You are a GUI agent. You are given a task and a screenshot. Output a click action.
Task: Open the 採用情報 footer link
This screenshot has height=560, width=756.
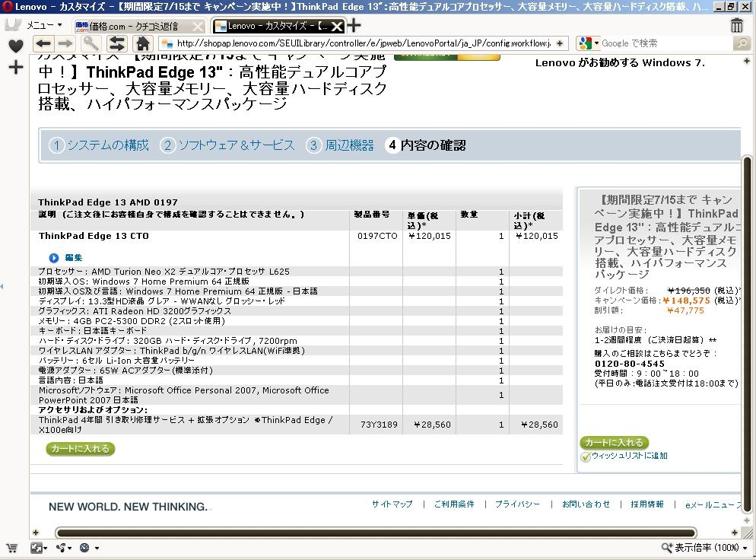(x=647, y=504)
